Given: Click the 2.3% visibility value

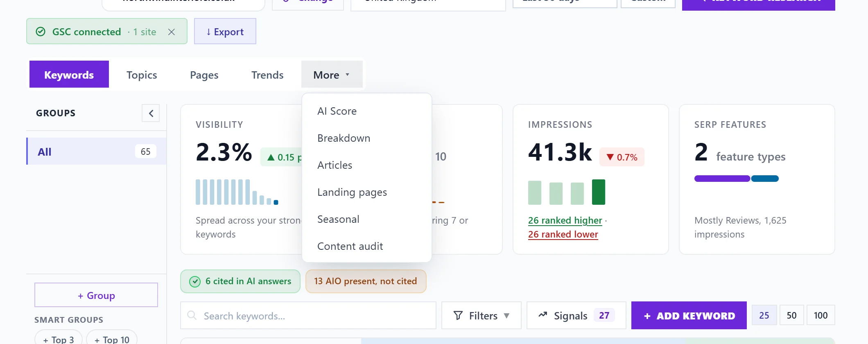Looking at the screenshot, I should pos(224,152).
